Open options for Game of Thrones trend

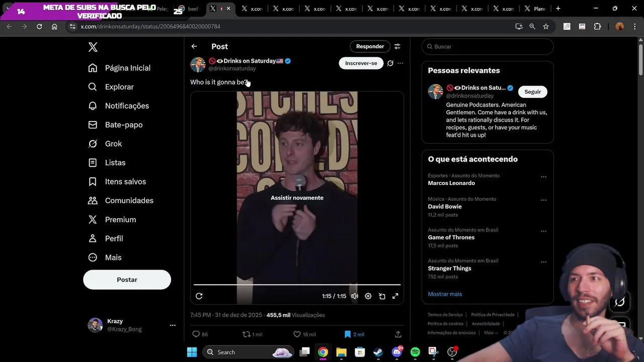point(543,231)
